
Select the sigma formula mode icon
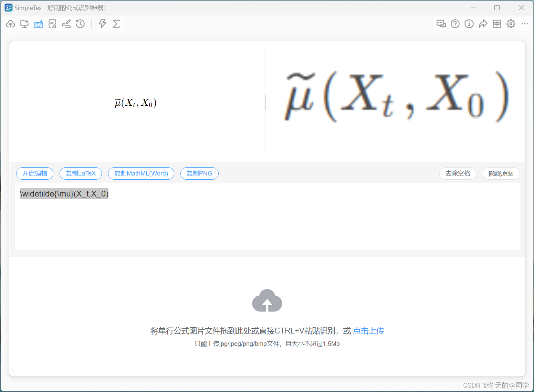click(116, 24)
